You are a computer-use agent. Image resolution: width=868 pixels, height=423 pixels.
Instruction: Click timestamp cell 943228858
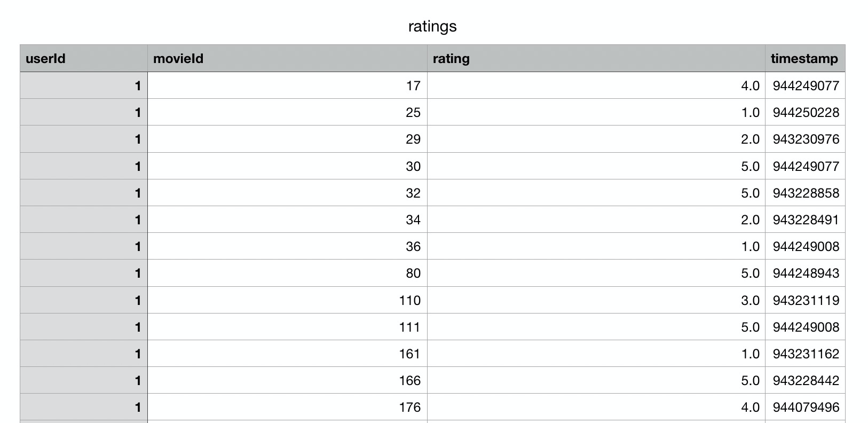point(805,193)
